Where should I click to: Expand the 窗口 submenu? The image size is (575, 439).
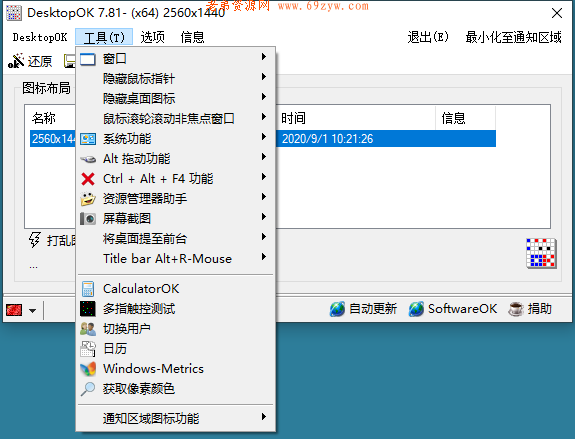pos(175,59)
